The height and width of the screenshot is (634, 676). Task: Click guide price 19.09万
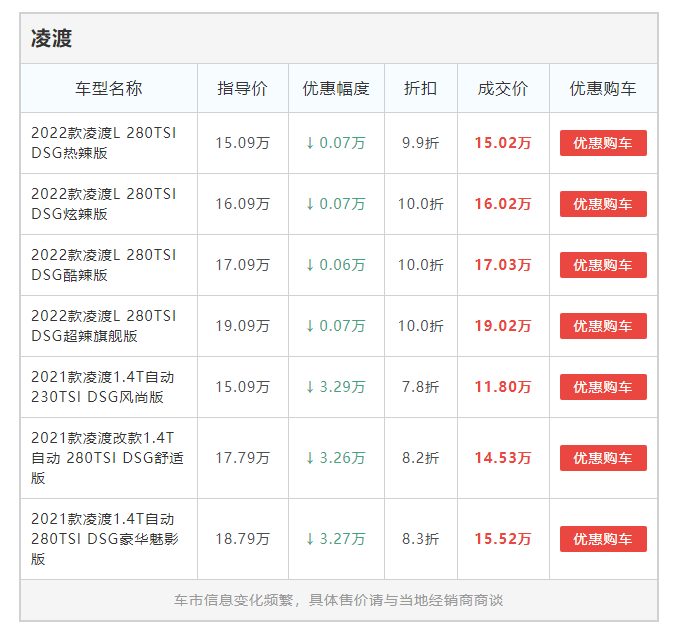click(x=242, y=326)
